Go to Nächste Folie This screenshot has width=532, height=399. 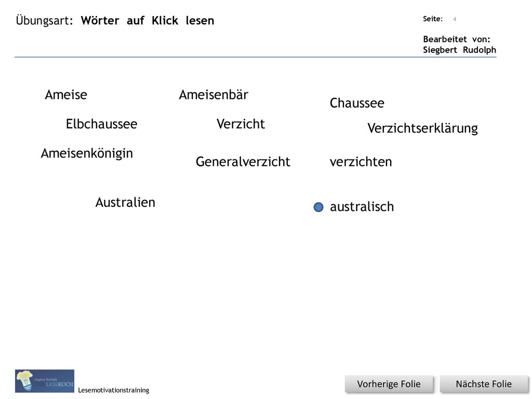tap(484, 384)
